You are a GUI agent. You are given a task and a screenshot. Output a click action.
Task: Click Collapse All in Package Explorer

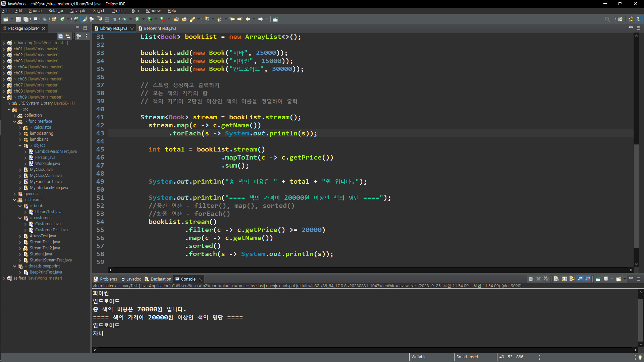coord(60,36)
